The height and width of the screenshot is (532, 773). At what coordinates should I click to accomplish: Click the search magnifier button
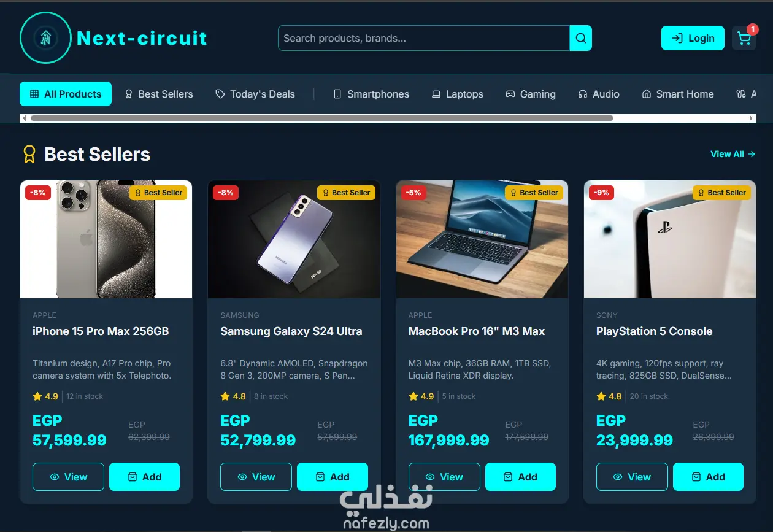pyautogui.click(x=580, y=38)
